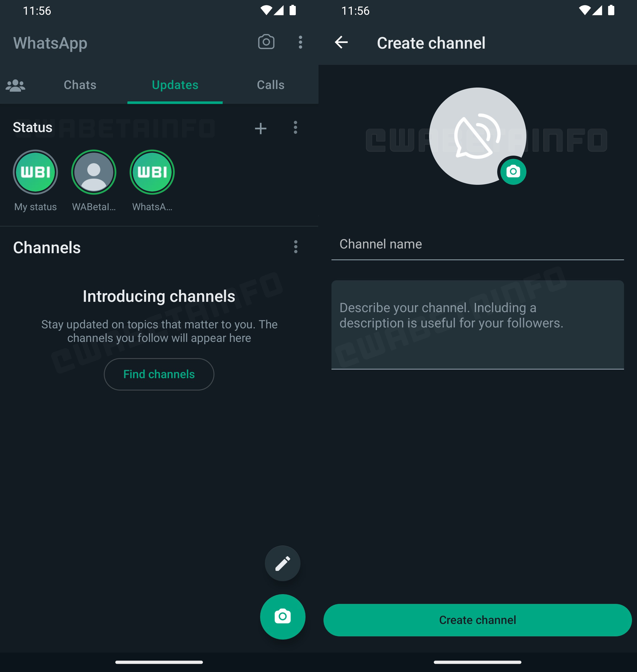
Task: Click the Channel name input field
Action: pyautogui.click(x=477, y=244)
